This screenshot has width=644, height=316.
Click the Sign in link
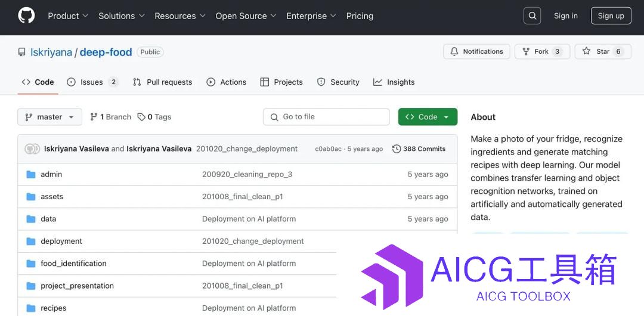565,16
